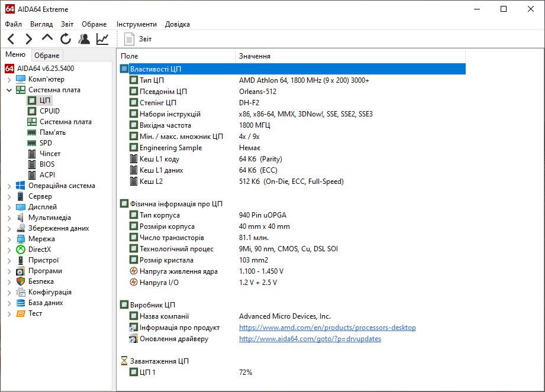Open the AMD processors-desktop product link

pos(327,328)
